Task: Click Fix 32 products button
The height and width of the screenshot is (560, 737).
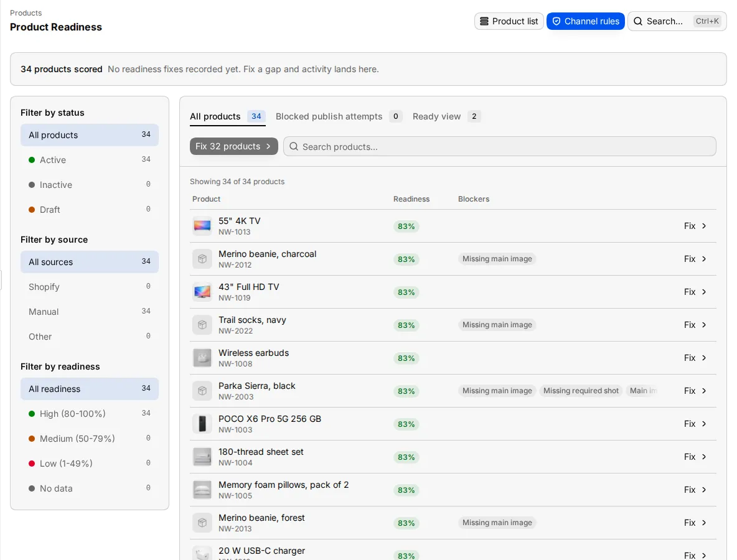Action: [x=233, y=146]
